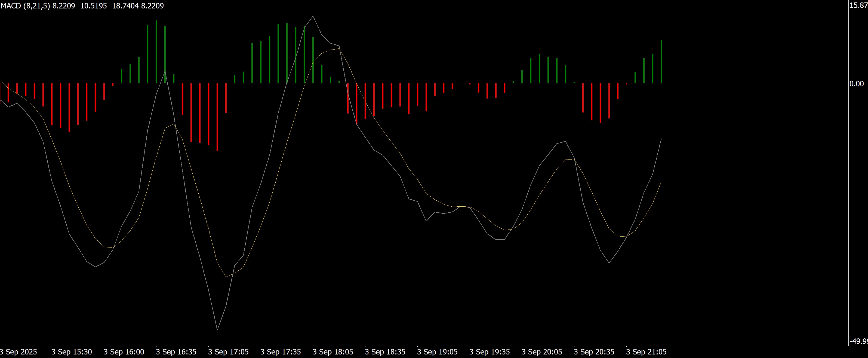Select the 3 Sep 21:05 time label

coord(646,352)
